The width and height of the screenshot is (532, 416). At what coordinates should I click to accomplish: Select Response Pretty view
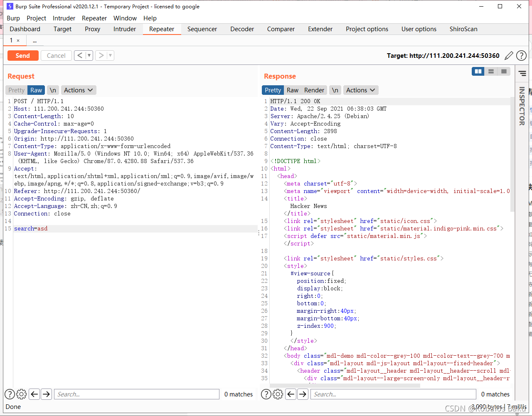273,90
